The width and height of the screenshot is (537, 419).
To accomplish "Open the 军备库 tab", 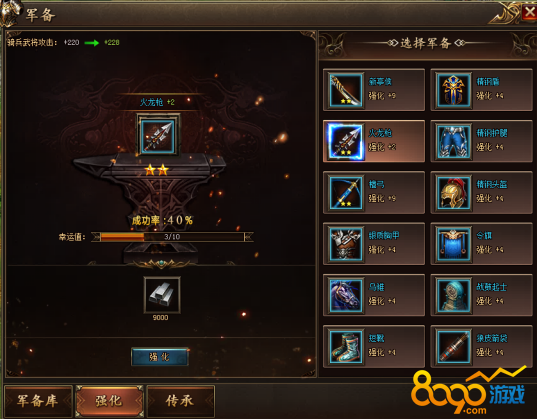I will (x=38, y=401).
